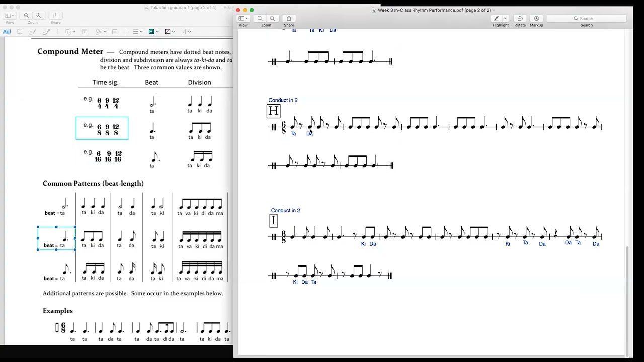644x362 pixels.
Task: Click the 'Compound Meter' heading
Action: pos(70,51)
